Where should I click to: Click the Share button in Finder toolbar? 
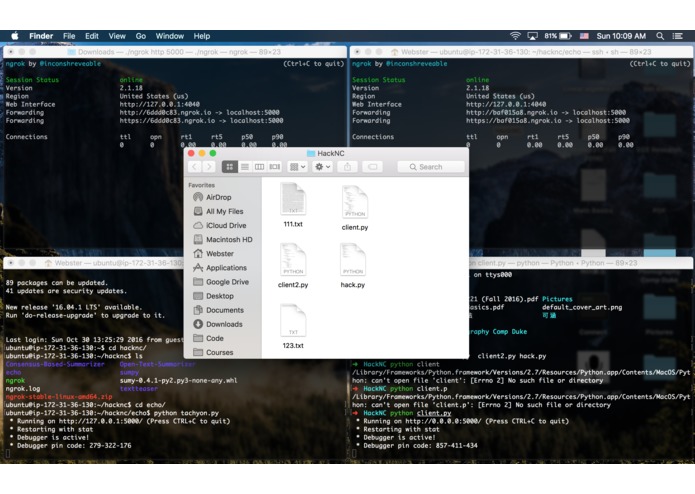[347, 167]
